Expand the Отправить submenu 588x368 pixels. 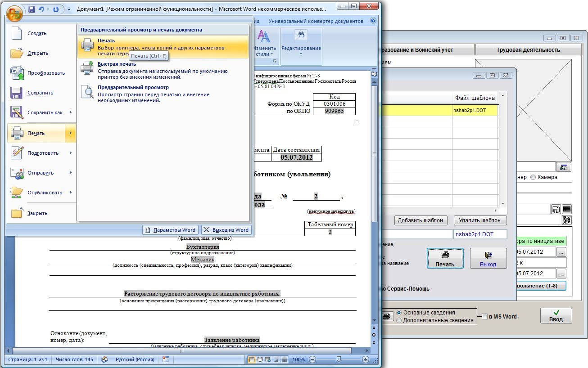71,173
